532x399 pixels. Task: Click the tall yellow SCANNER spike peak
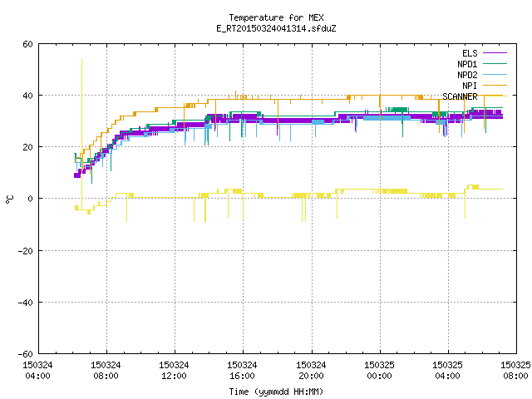coord(81,60)
